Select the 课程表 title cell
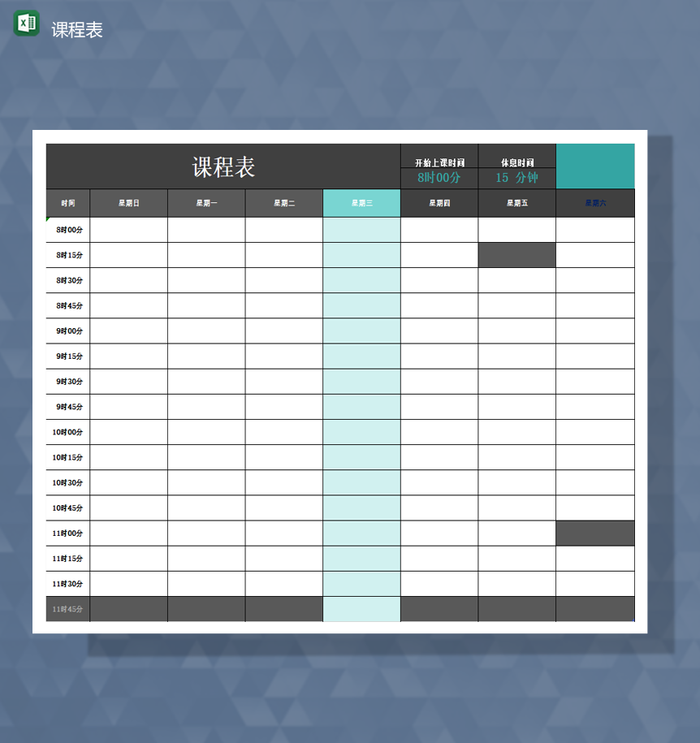The image size is (700, 743). [222, 165]
